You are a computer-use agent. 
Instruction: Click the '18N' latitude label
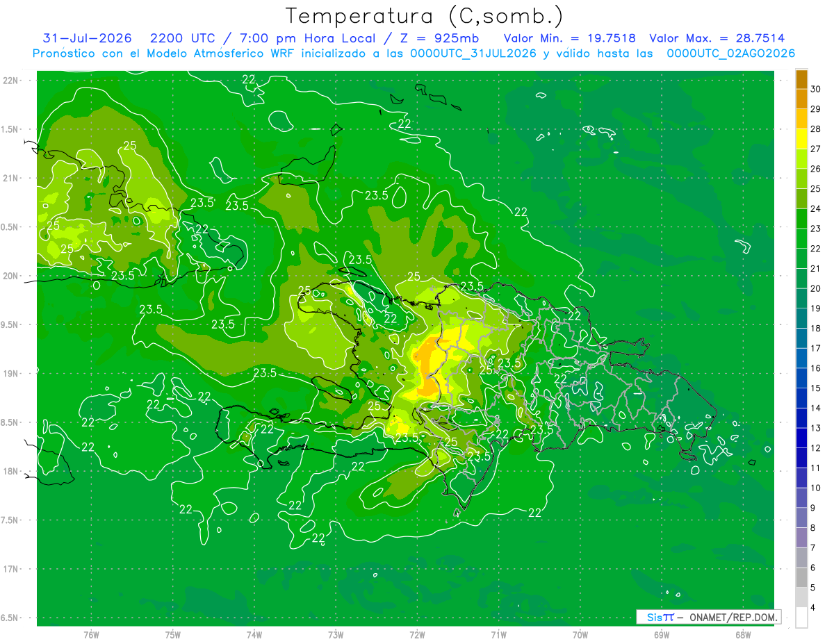[x=10, y=471]
